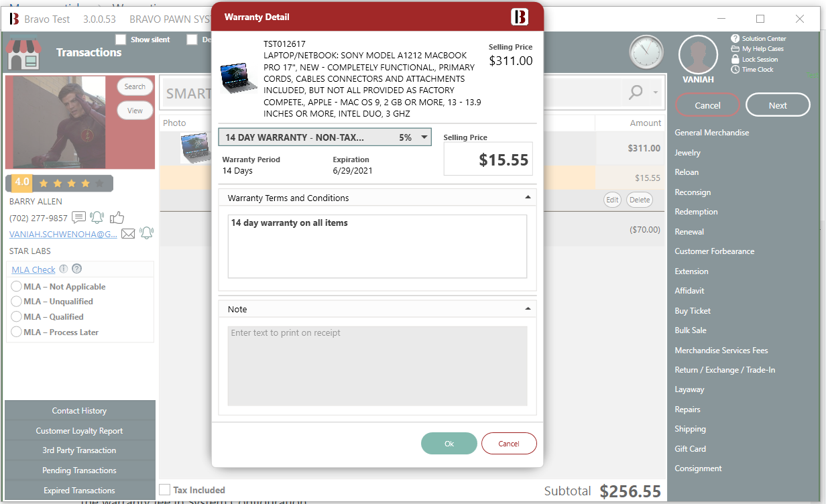This screenshot has width=826, height=504.
Task: Select MLA – Not Applicable radio
Action: pyautogui.click(x=17, y=286)
